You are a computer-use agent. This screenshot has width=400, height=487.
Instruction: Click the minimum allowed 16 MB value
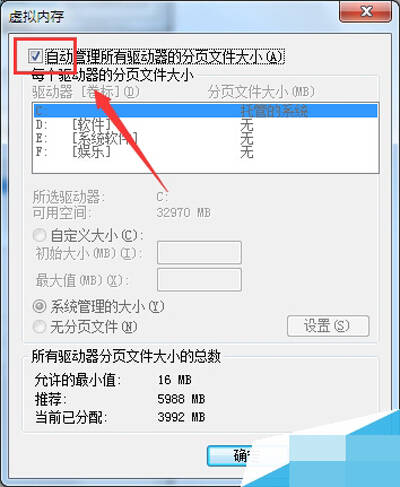pyautogui.click(x=175, y=380)
